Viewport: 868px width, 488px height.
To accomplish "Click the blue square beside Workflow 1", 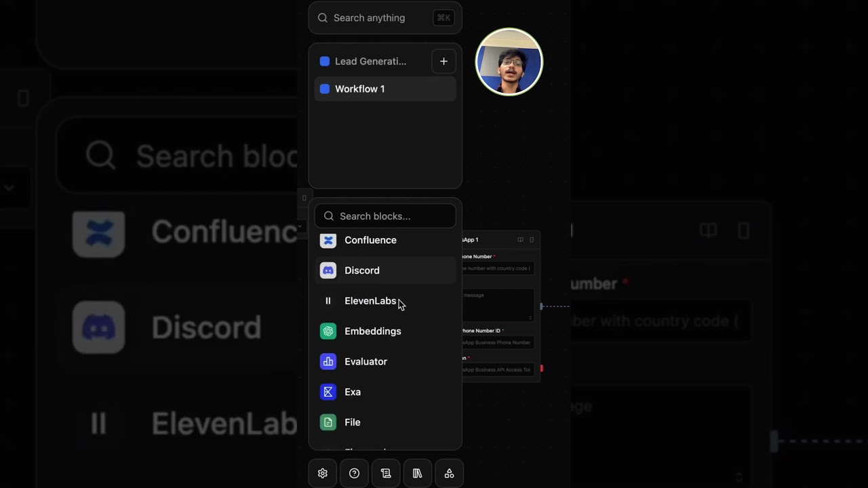I will point(325,89).
